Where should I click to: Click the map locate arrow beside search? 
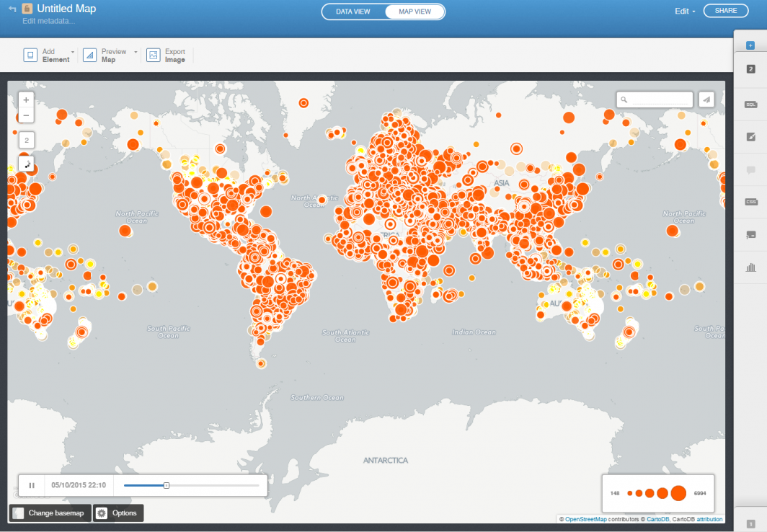[x=706, y=99]
